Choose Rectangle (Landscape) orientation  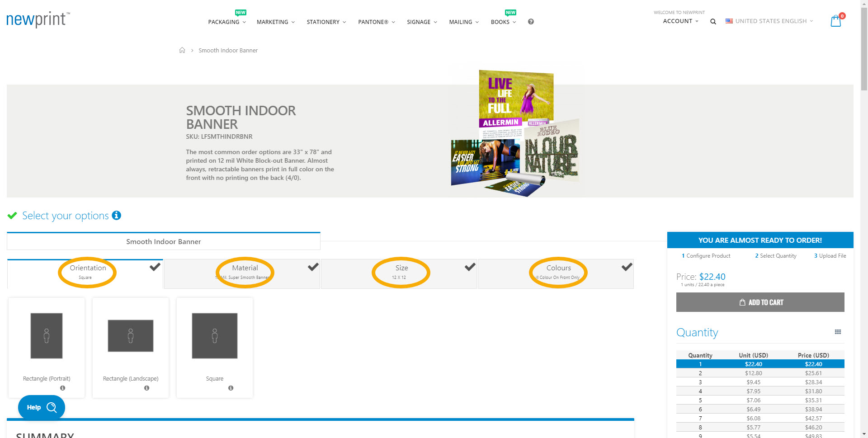pyautogui.click(x=131, y=348)
